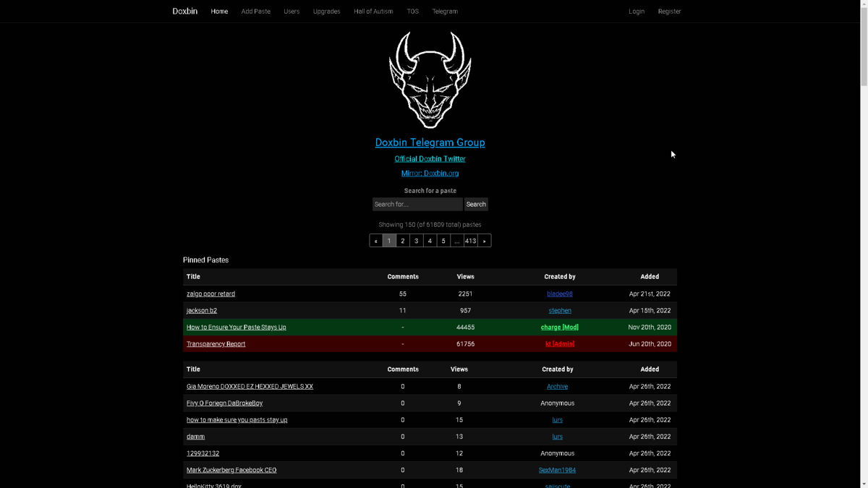Open the TOS page
Image resolution: width=868 pixels, height=488 pixels.
[x=412, y=12]
